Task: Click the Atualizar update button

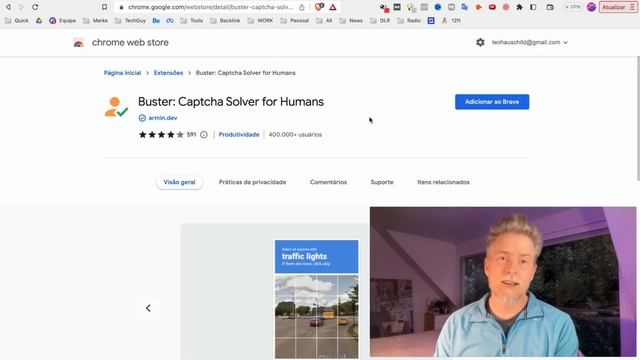Action: [618, 7]
